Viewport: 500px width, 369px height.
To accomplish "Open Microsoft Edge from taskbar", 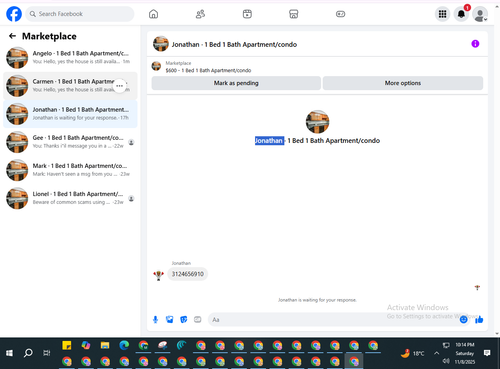I will (124, 345).
